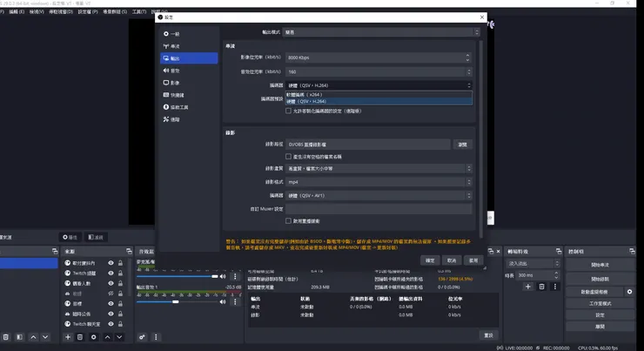Mute the 輸出音效 1 channel speaker icon
This screenshot has height=351, width=644.
pos(223,301)
